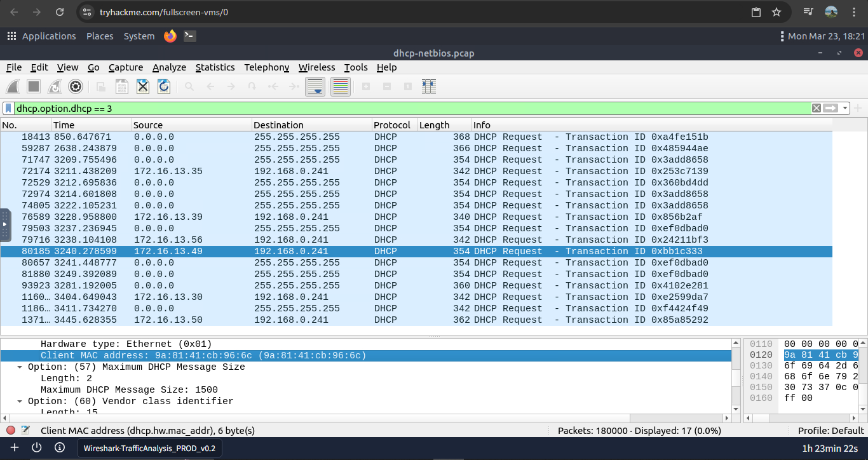
Task: Open the System menu
Action: pos(139,36)
